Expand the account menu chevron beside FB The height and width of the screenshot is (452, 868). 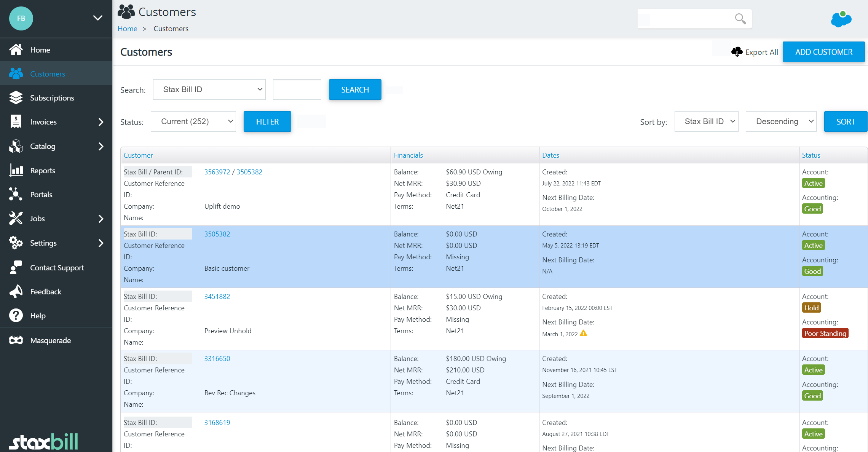98,18
